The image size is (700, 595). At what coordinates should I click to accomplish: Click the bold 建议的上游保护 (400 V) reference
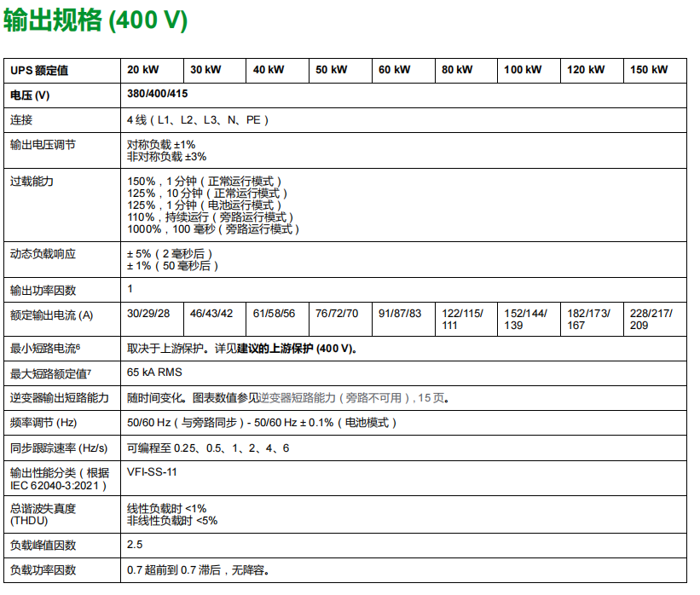tap(296, 349)
